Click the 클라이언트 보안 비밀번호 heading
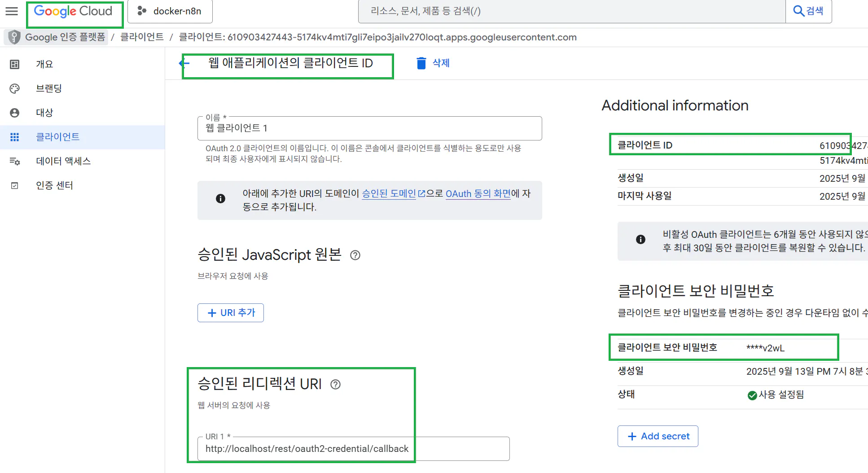Screen dimensions: 868x473 point(696,291)
